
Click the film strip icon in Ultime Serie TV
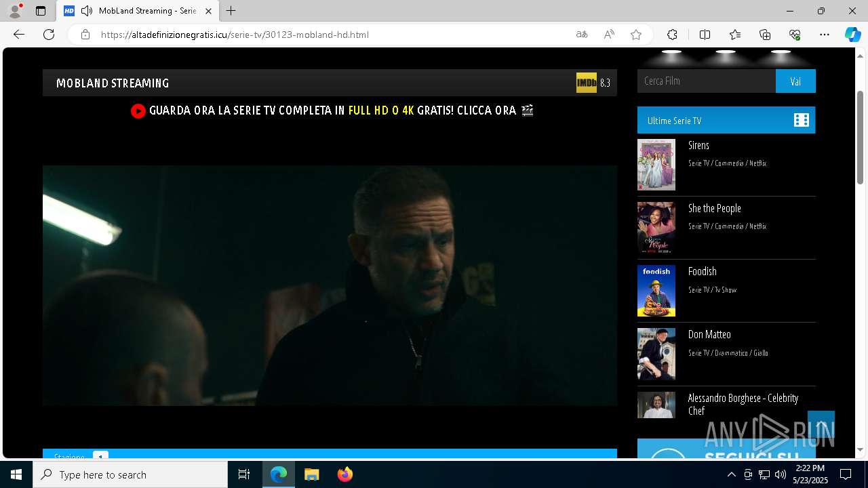(802, 120)
